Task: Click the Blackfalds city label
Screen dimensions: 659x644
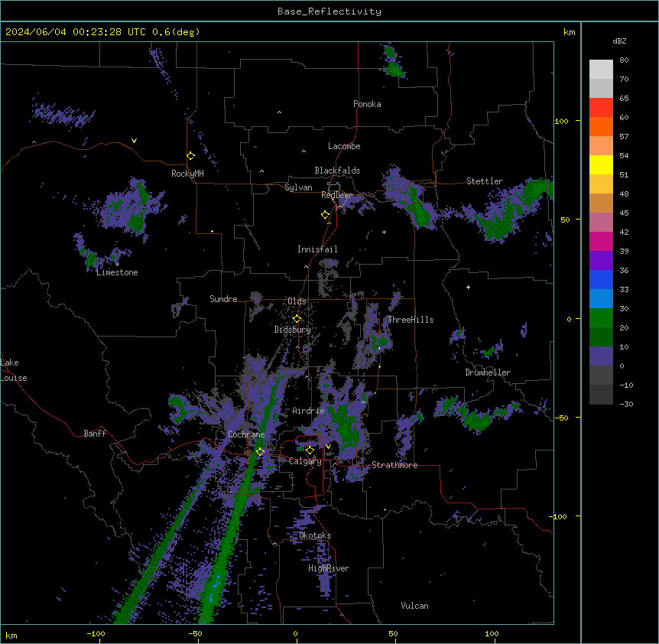Action: tap(337, 171)
